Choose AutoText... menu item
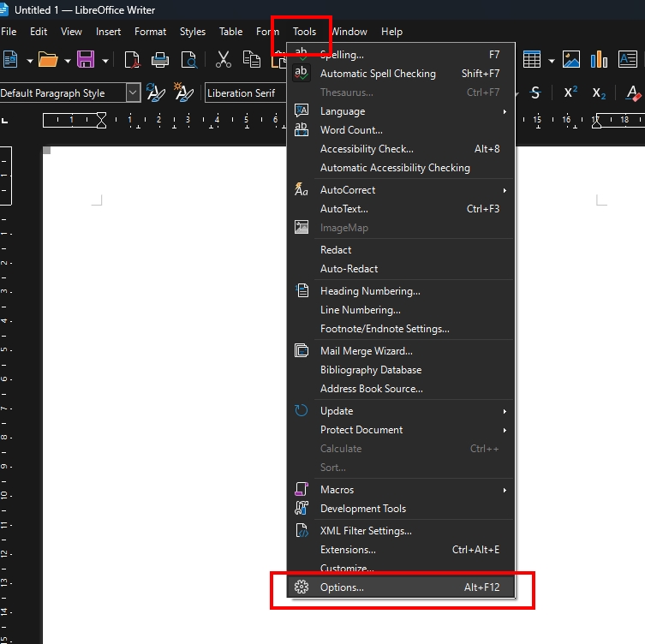The image size is (645, 644). point(401,209)
